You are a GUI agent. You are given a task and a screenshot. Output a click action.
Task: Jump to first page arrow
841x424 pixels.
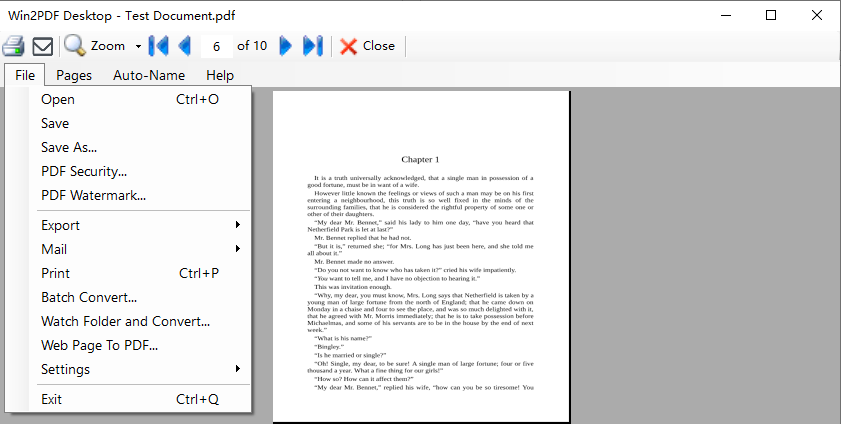point(158,46)
